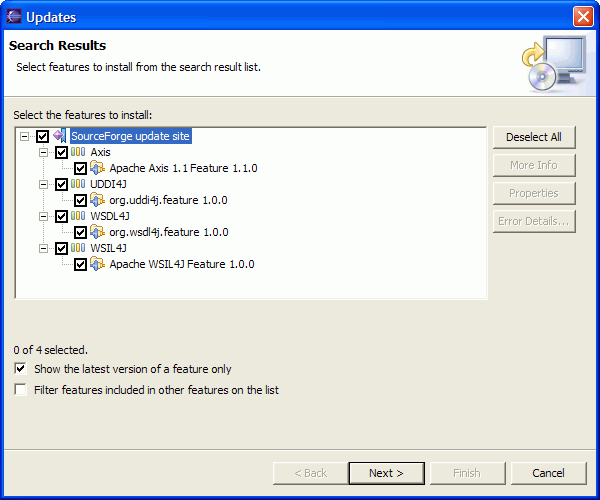Image resolution: width=600 pixels, height=500 pixels.
Task: Click the Apache WSIL4J Feature plug-in icon
Action: [x=97, y=264]
